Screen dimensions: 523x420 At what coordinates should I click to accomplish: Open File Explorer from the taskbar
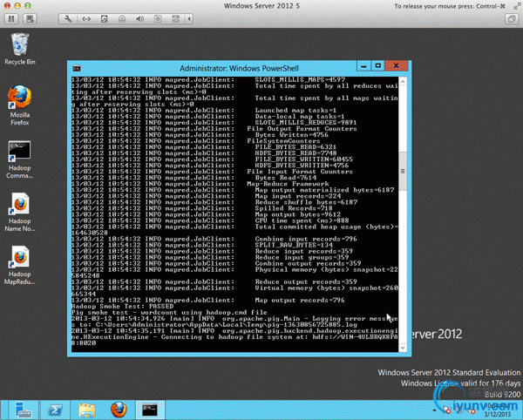pyautogui.click(x=86, y=410)
